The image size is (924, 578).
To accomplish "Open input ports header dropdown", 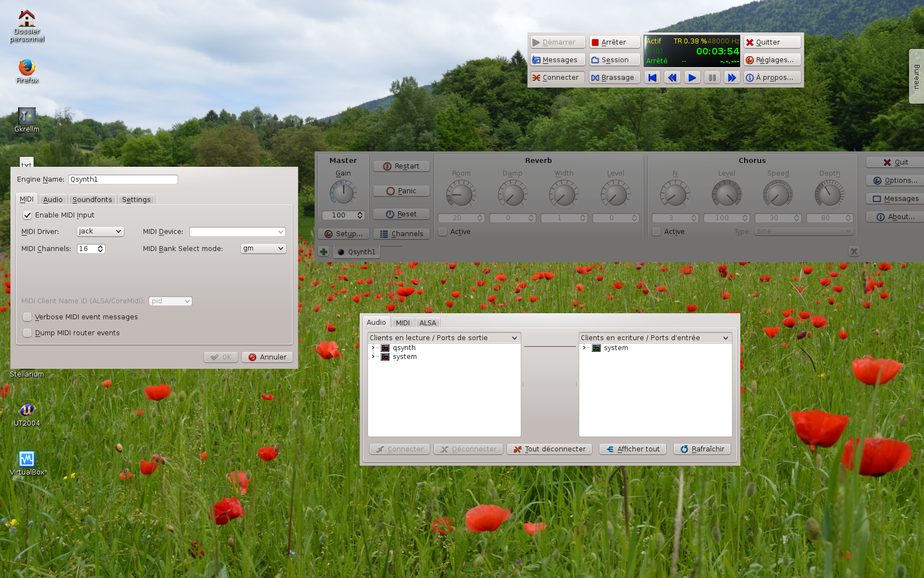I will tap(655, 338).
